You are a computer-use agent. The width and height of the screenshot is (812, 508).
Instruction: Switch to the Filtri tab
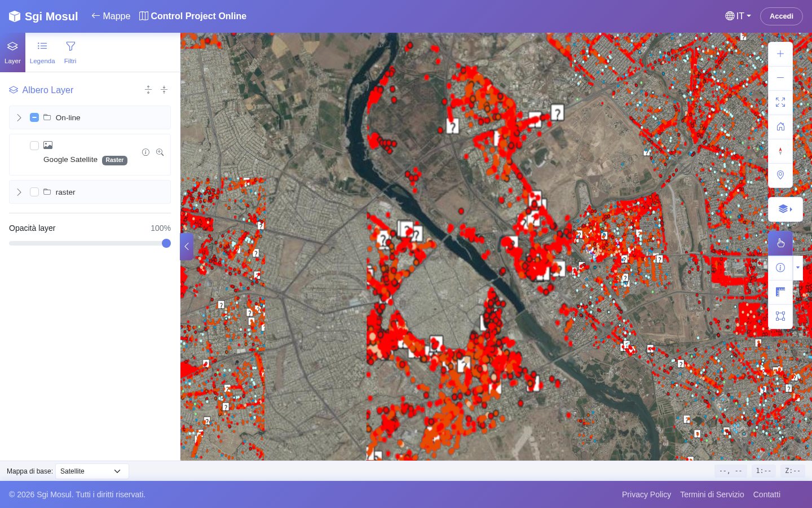click(70, 52)
